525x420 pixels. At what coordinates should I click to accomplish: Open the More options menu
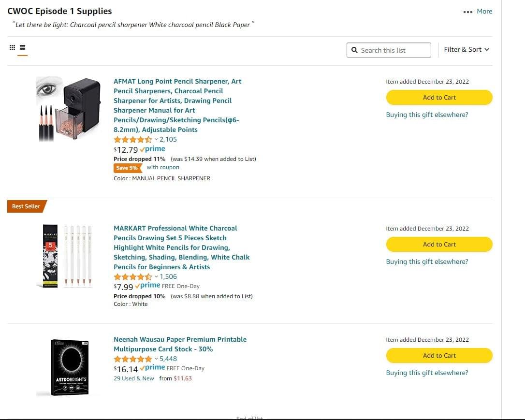tap(478, 11)
